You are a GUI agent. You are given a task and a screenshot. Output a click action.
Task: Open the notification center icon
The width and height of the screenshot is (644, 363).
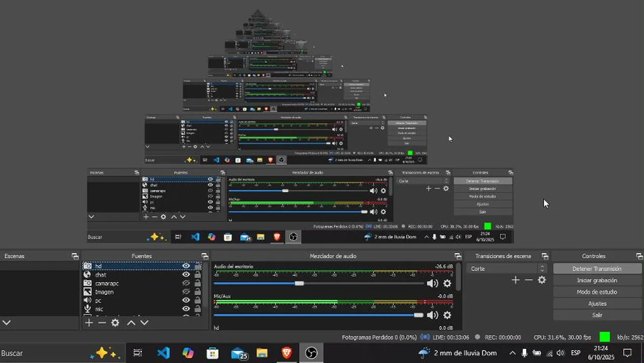627,353
